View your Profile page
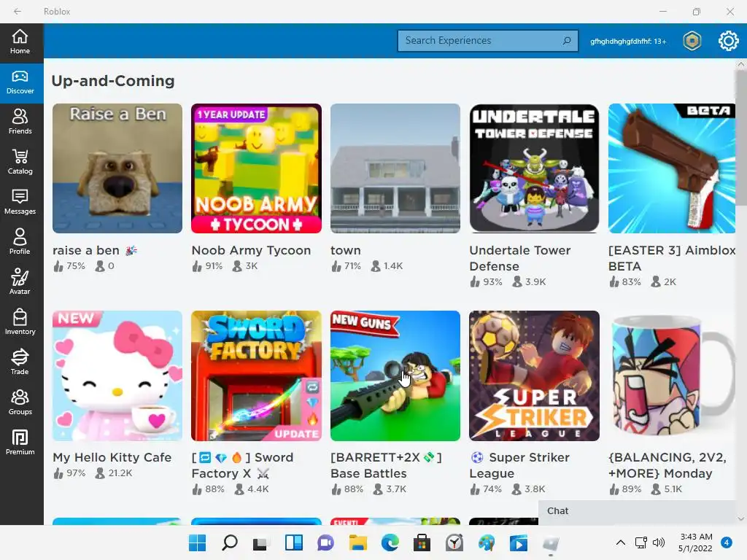The width and height of the screenshot is (747, 560). pos(20,242)
